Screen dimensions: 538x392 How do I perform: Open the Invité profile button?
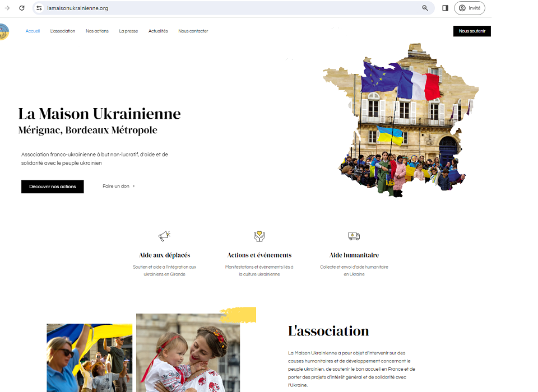[470, 8]
